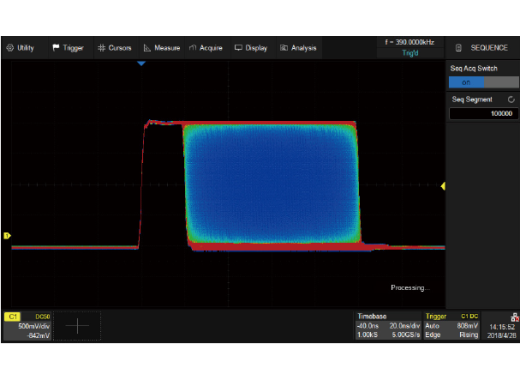520x380 pixels.
Task: Toggle the Seq Acq Switch on/off
Action: [484, 82]
